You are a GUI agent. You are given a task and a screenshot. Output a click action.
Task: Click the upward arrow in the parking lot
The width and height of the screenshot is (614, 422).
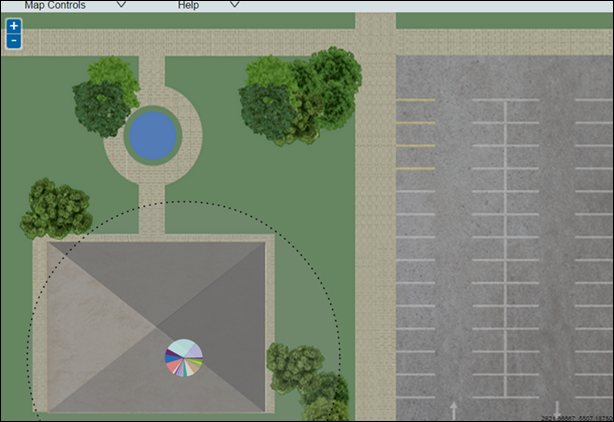point(453,411)
